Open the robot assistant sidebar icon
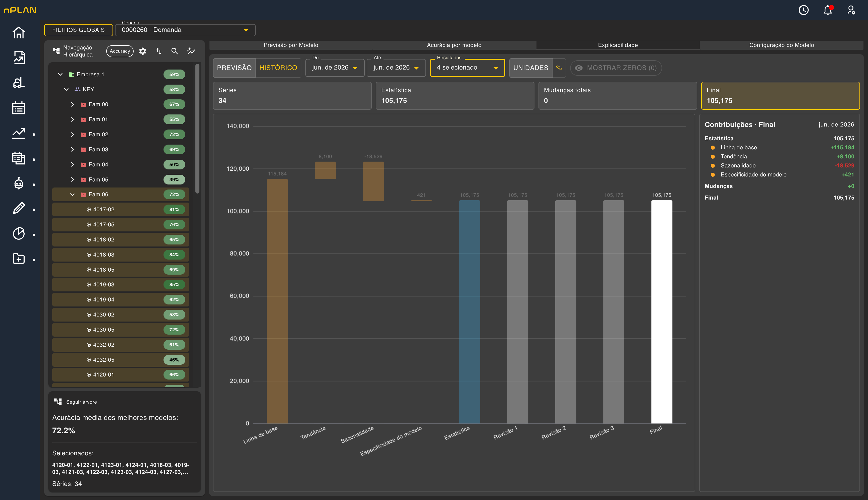 19,183
